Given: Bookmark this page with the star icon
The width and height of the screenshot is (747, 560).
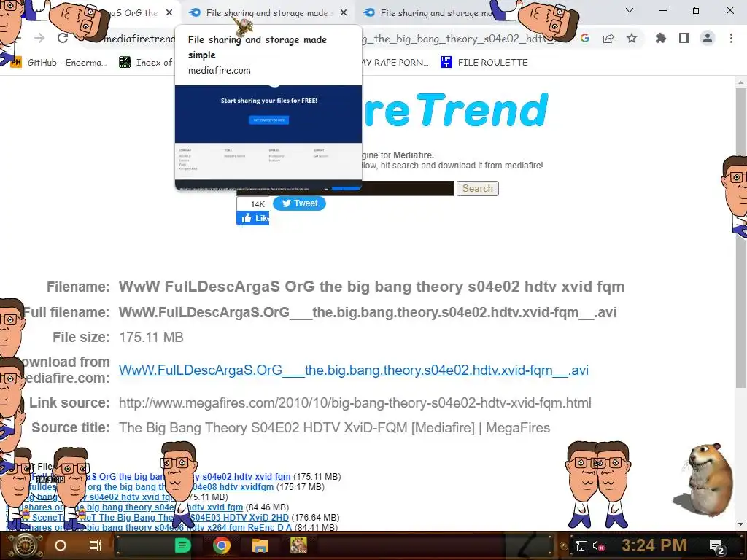Looking at the screenshot, I should click(632, 38).
